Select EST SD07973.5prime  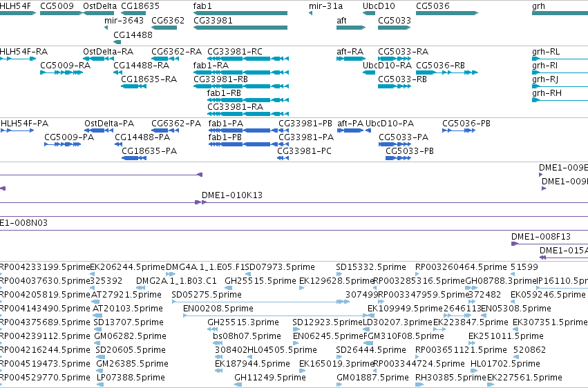280,267
